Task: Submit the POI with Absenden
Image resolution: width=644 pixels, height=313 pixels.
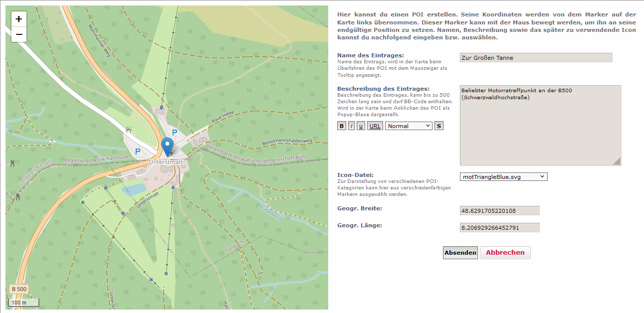Action: [460, 253]
